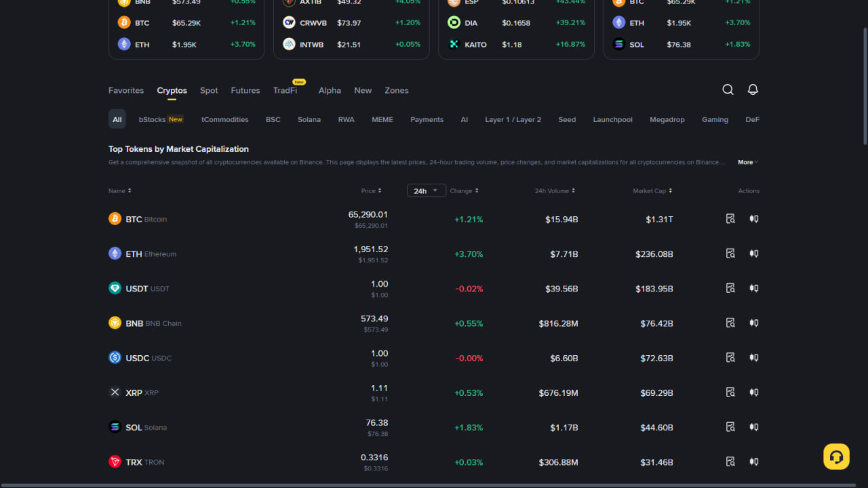Select the DIA icon in the top card
The width and height of the screenshot is (868, 488).
point(454,22)
